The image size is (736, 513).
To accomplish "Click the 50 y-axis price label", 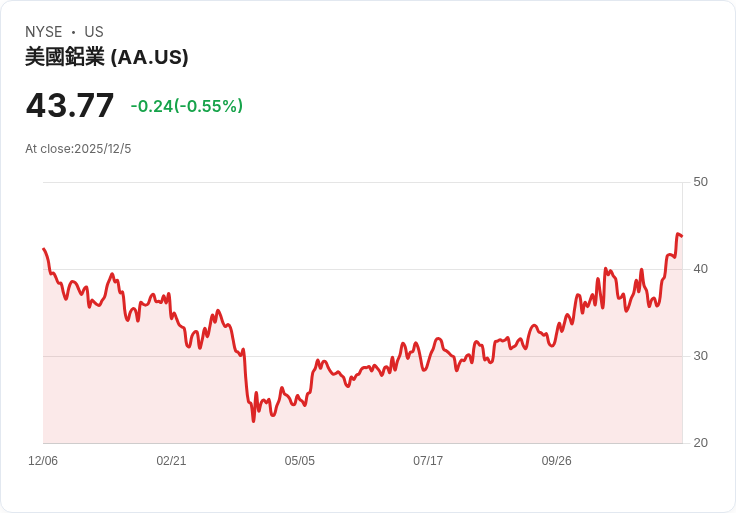I will (x=700, y=182).
